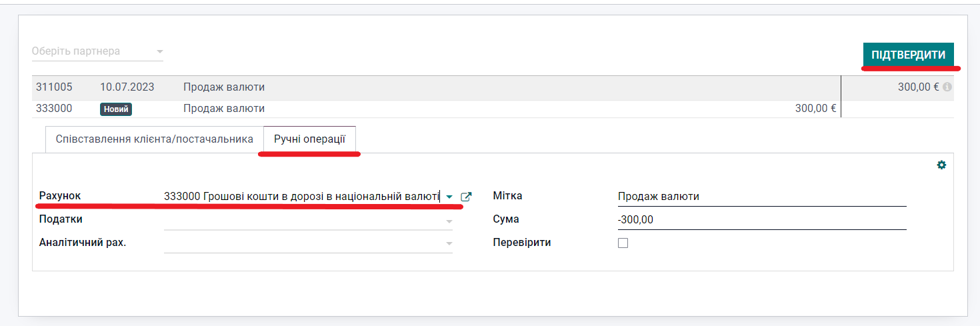Click the info icon beside 300,00 €
The height and width of the screenshot is (326, 980).
pos(947,87)
